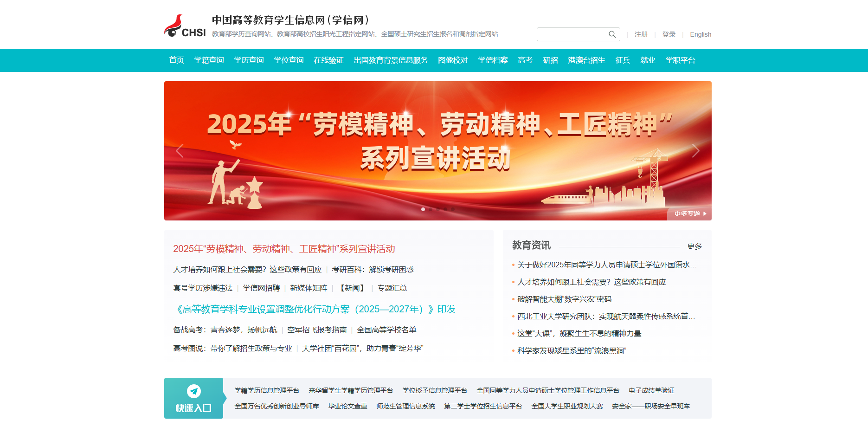Go to 学信档案 in navigation bar

[x=493, y=60]
